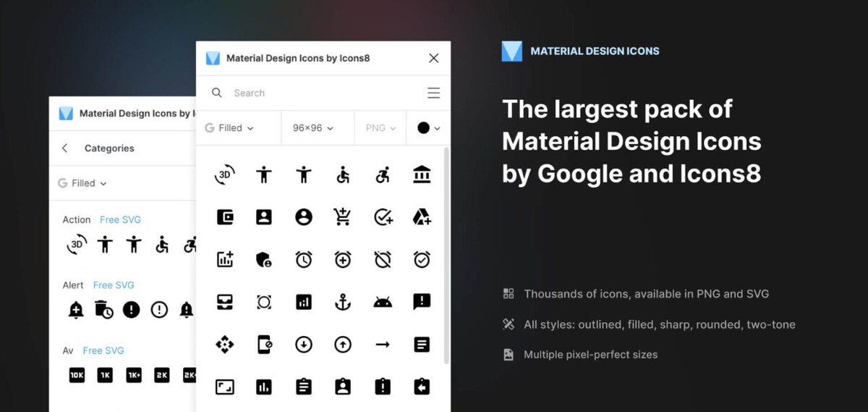This screenshot has height=412, width=868.
Task: Click the magnifier search icon
Action: click(216, 93)
